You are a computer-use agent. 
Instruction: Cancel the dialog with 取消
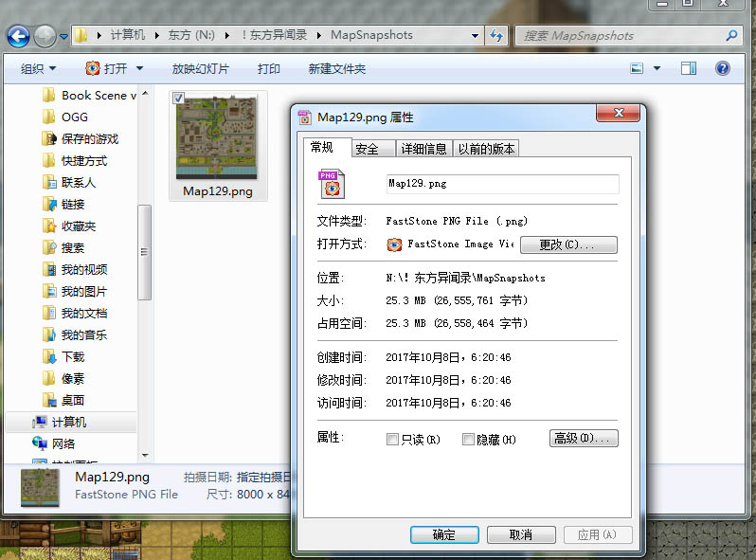tap(521, 534)
